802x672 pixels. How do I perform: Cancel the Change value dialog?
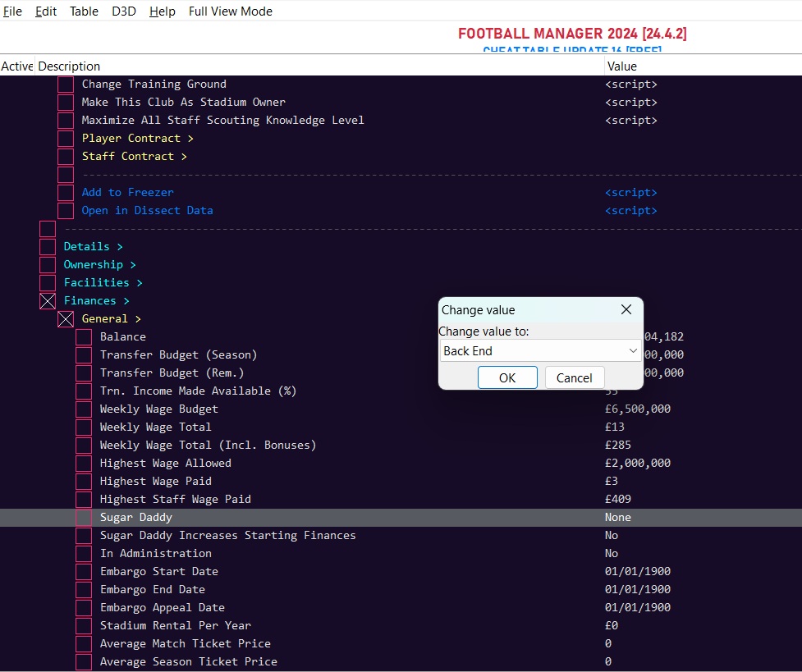[x=574, y=377]
